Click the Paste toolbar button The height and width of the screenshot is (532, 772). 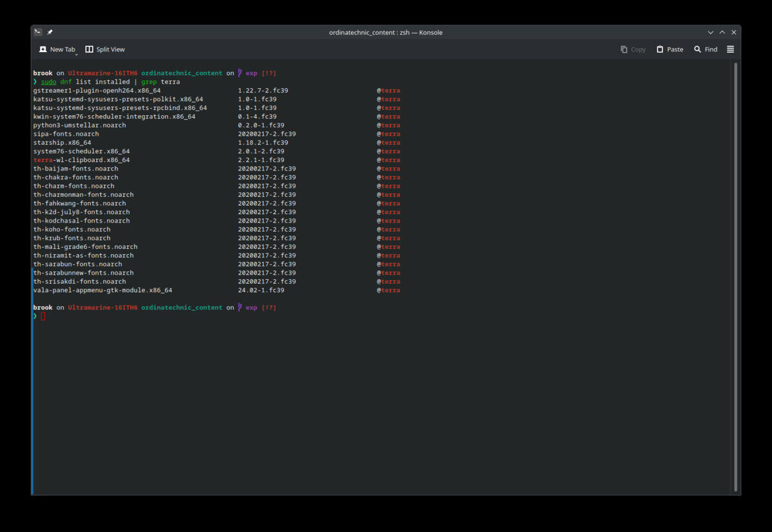(670, 49)
